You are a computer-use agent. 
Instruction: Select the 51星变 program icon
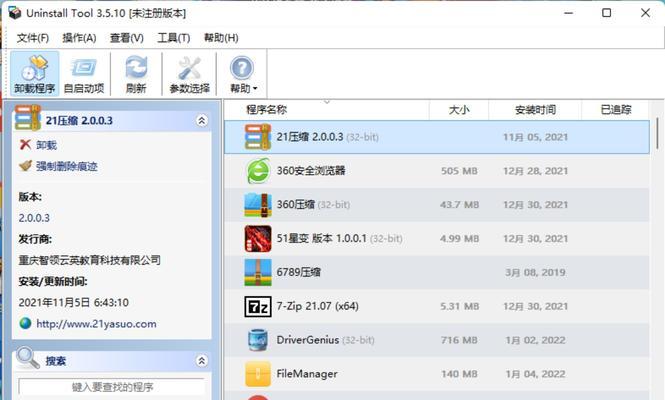(258, 238)
